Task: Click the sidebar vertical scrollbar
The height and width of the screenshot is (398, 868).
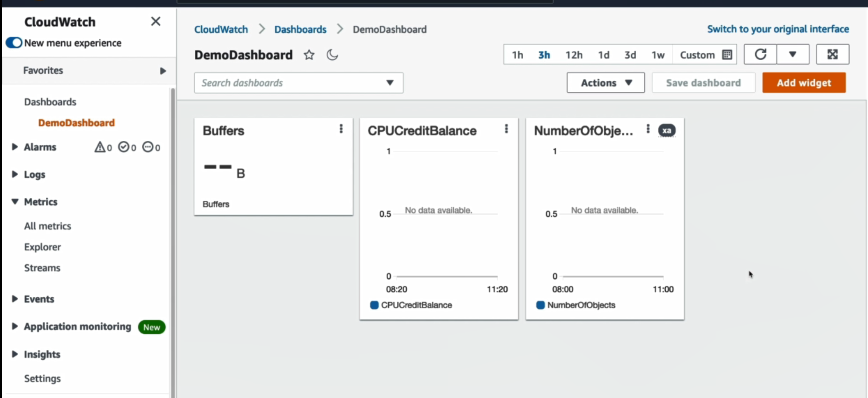Action: (x=173, y=243)
